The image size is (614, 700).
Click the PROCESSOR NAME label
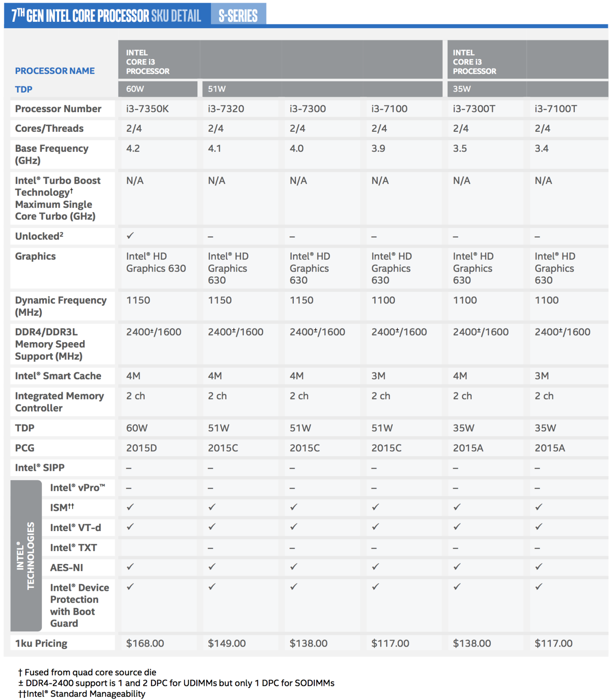tap(55, 71)
